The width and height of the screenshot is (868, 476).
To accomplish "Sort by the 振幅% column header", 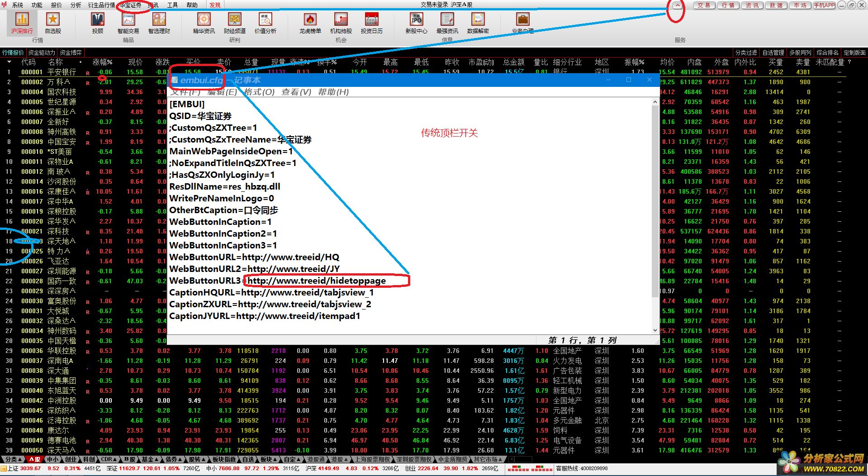I will pos(634,62).
